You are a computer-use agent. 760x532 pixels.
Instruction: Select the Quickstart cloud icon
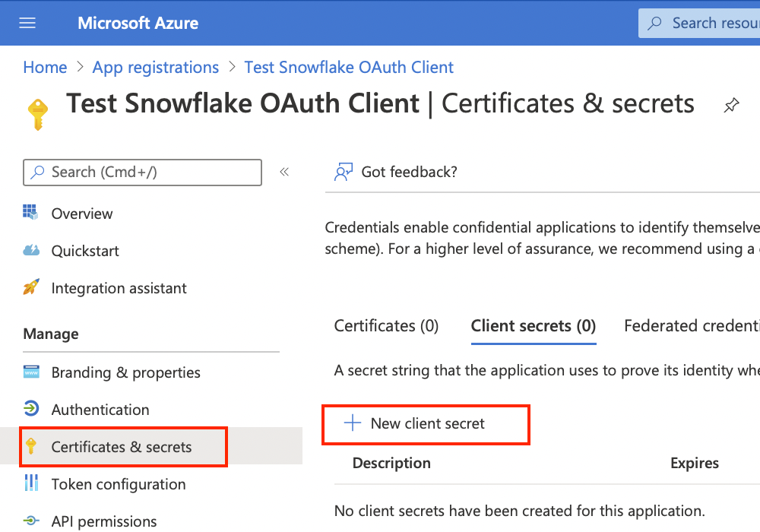32,251
